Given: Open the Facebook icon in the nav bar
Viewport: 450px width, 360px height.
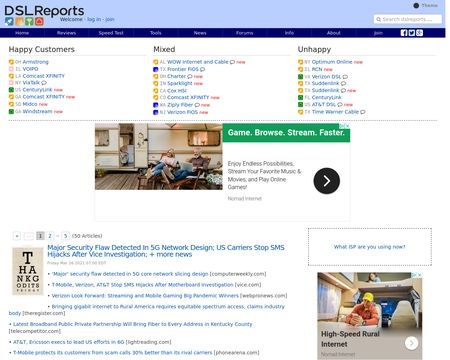Looking at the screenshot, I should pyautogui.click(x=404, y=33).
